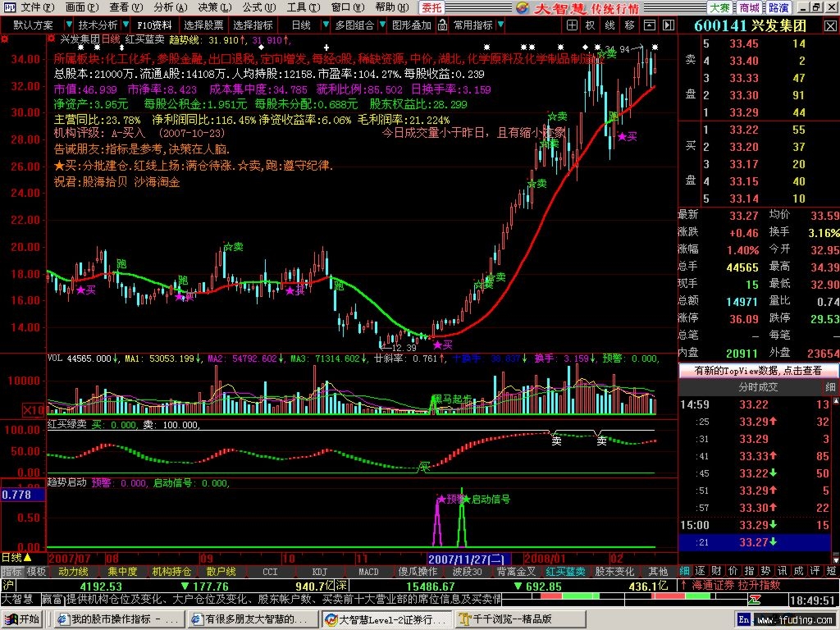Viewport: 840px width, 630px height.
Task: Select the 财 tab in right panel
Action: pyautogui.click(x=716, y=572)
